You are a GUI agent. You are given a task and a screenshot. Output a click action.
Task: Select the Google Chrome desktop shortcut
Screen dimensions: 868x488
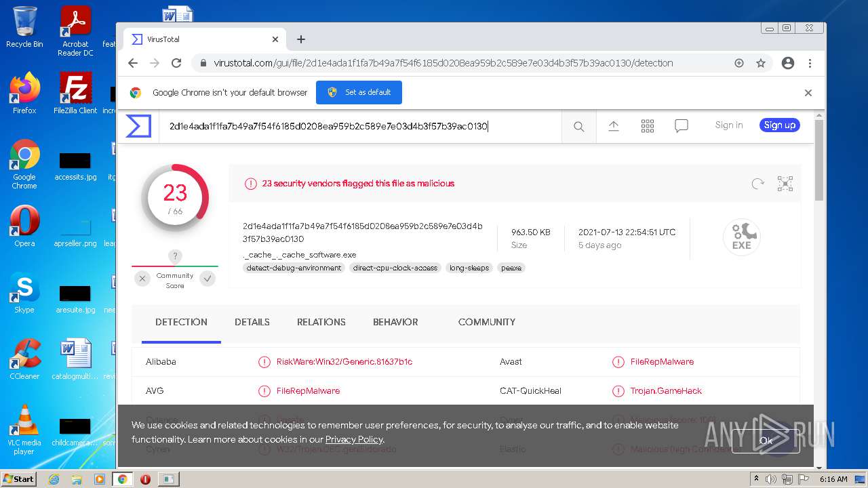pos(24,163)
